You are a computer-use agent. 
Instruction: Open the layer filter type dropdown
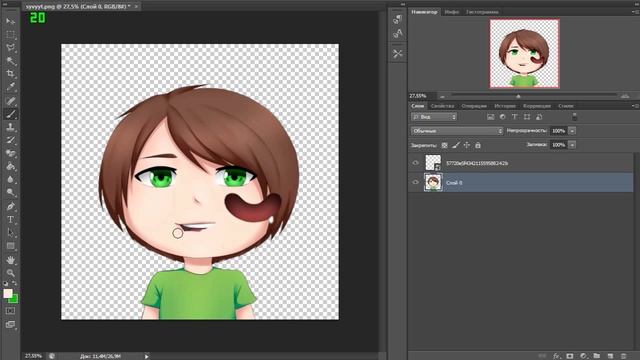[433, 117]
